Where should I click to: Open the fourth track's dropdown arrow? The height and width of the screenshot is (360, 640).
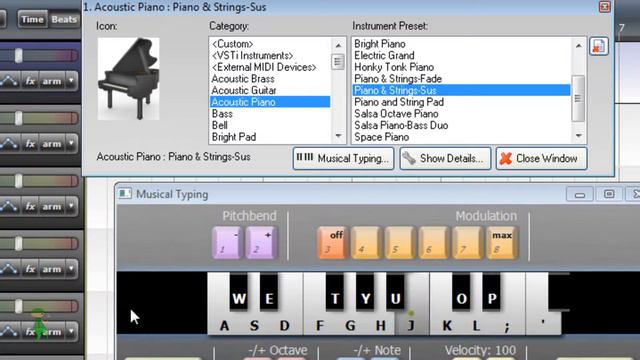coord(71,269)
